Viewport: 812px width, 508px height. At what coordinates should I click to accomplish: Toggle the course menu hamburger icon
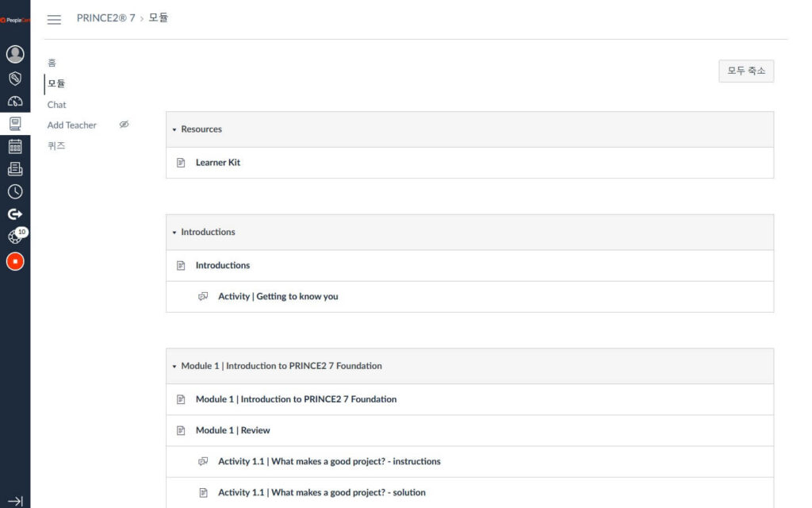click(x=54, y=20)
